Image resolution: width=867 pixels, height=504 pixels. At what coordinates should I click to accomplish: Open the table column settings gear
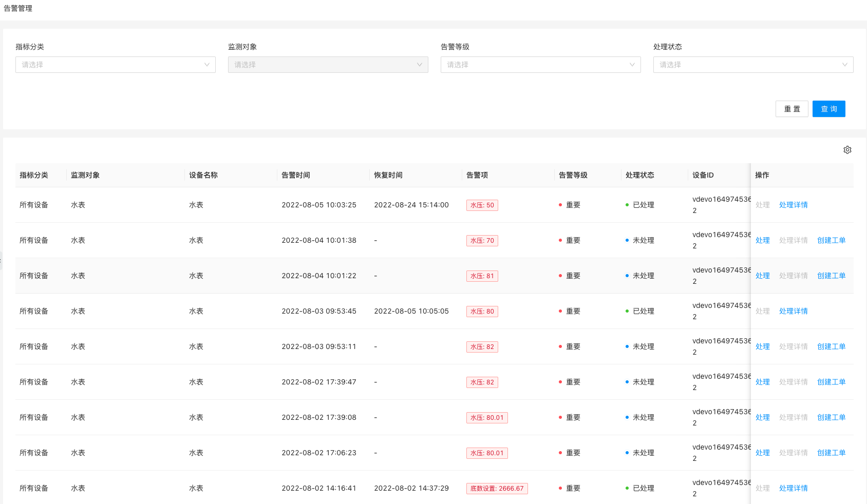pos(847,150)
